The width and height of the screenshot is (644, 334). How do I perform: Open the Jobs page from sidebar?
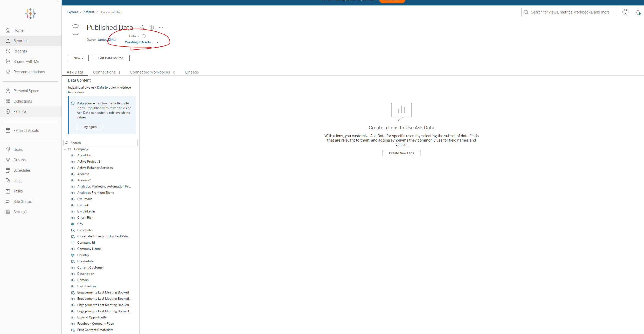coord(17,181)
